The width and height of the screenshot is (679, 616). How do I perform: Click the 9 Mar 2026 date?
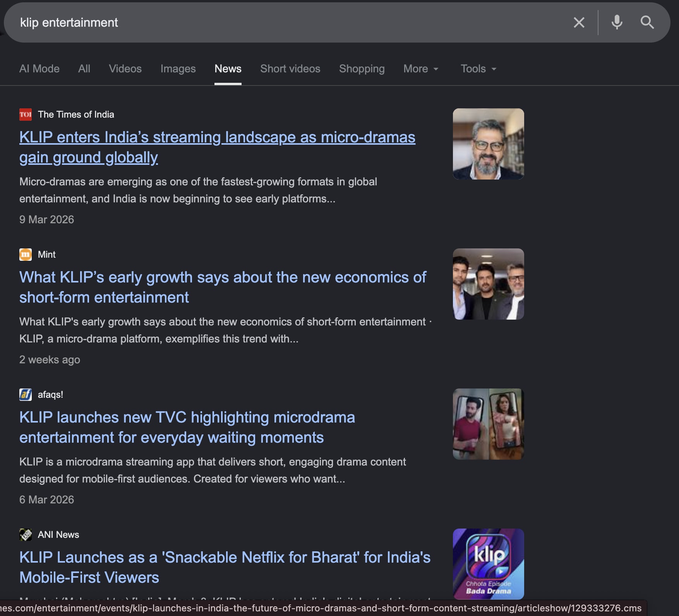pyautogui.click(x=46, y=220)
